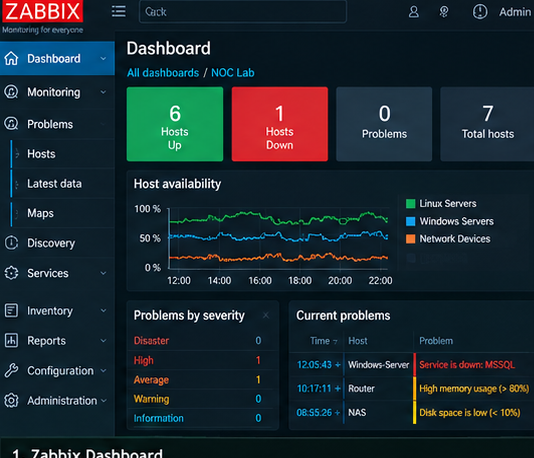
Task: Click the 08:55:26 timestamp
Action: tap(314, 413)
